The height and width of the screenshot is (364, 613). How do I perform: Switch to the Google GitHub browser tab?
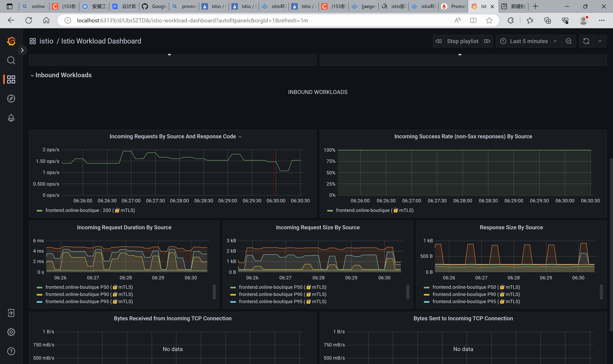point(154,6)
